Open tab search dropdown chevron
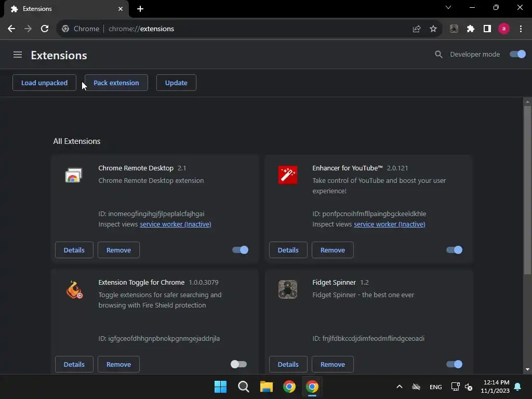 (x=448, y=7)
